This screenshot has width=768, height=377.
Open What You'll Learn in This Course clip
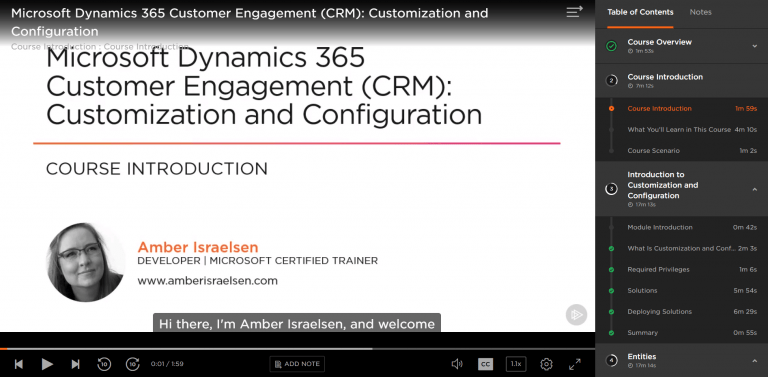click(x=681, y=130)
